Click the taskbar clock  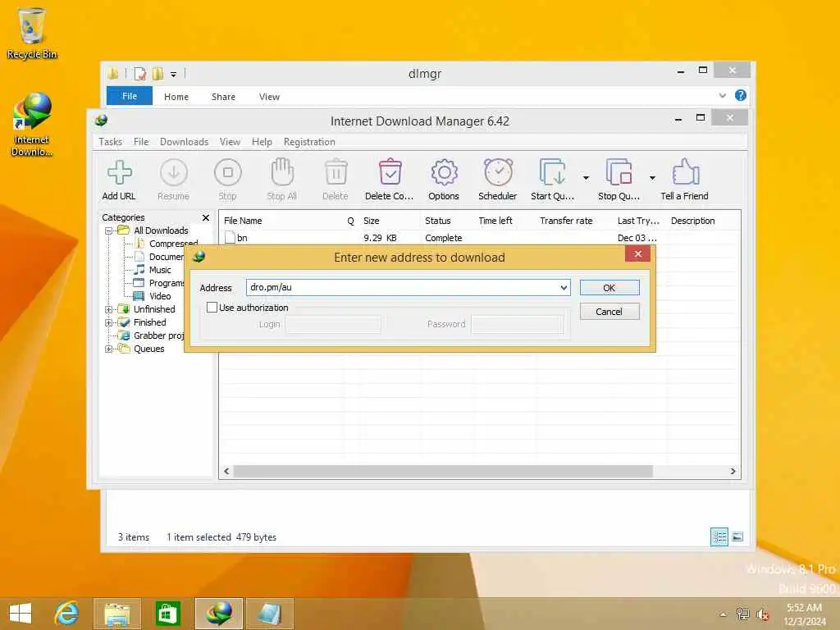click(x=804, y=614)
